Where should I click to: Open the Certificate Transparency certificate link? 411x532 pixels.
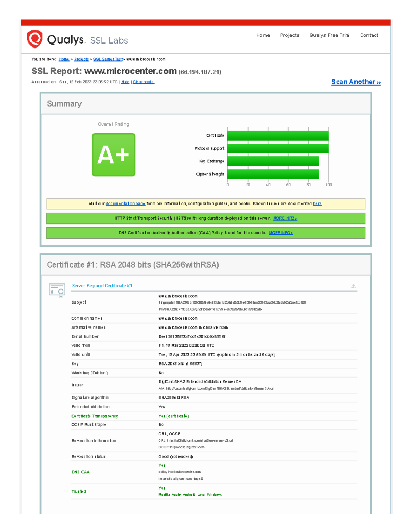click(177, 416)
